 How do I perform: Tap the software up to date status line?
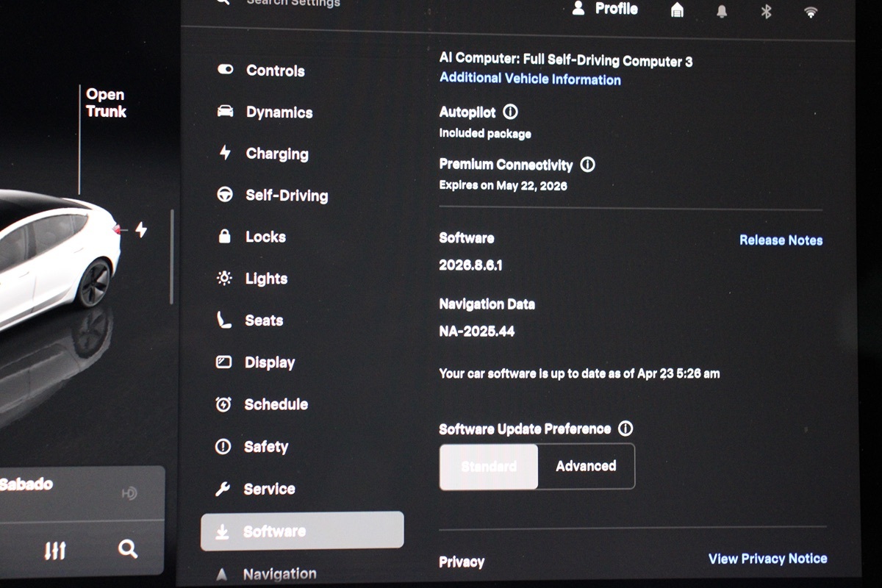click(x=579, y=373)
